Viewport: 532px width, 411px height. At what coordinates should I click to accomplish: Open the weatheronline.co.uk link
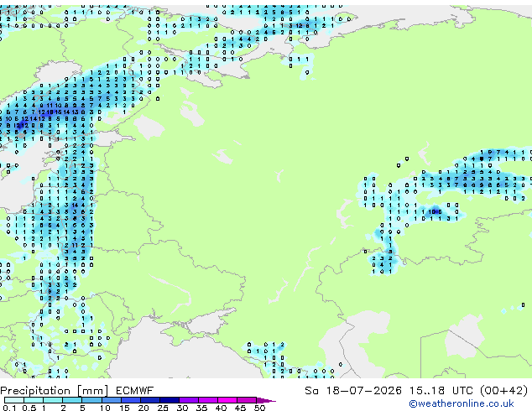pos(462,403)
